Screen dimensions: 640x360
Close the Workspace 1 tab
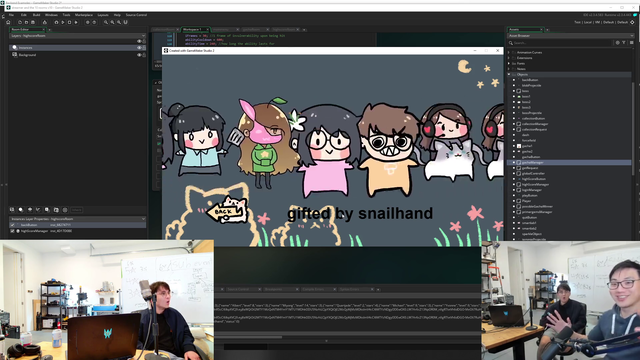point(207,29)
